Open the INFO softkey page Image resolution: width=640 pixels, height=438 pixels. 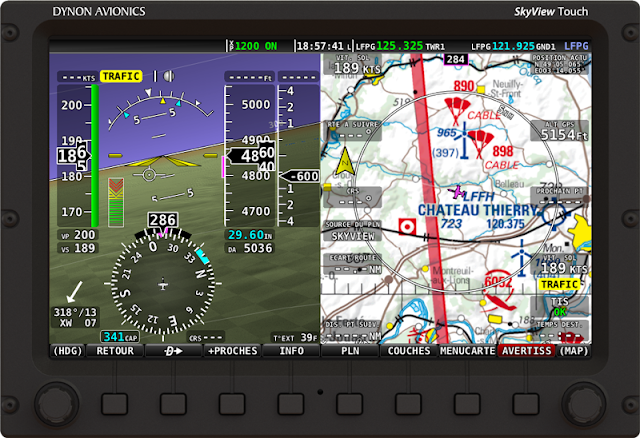pyautogui.click(x=291, y=351)
